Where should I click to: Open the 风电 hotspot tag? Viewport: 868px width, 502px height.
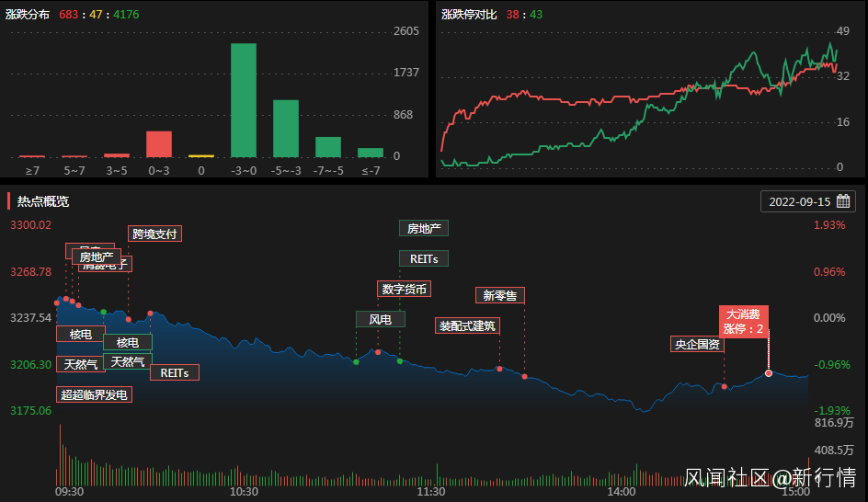[x=380, y=319]
